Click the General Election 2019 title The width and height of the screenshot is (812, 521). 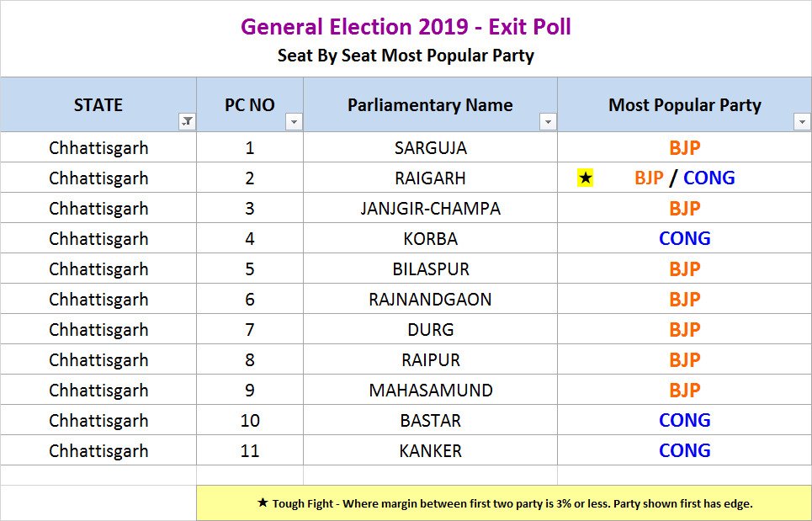pyautogui.click(x=406, y=27)
